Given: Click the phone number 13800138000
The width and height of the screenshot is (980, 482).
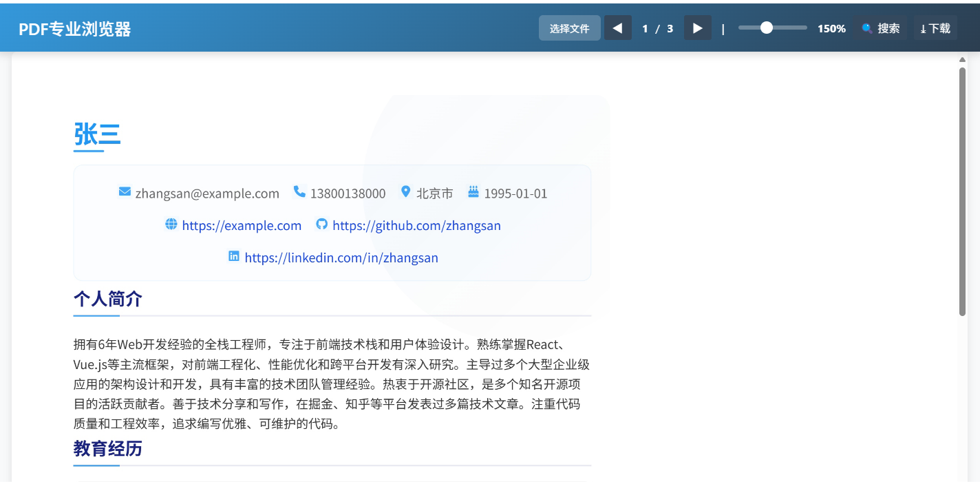Looking at the screenshot, I should pyautogui.click(x=348, y=193).
